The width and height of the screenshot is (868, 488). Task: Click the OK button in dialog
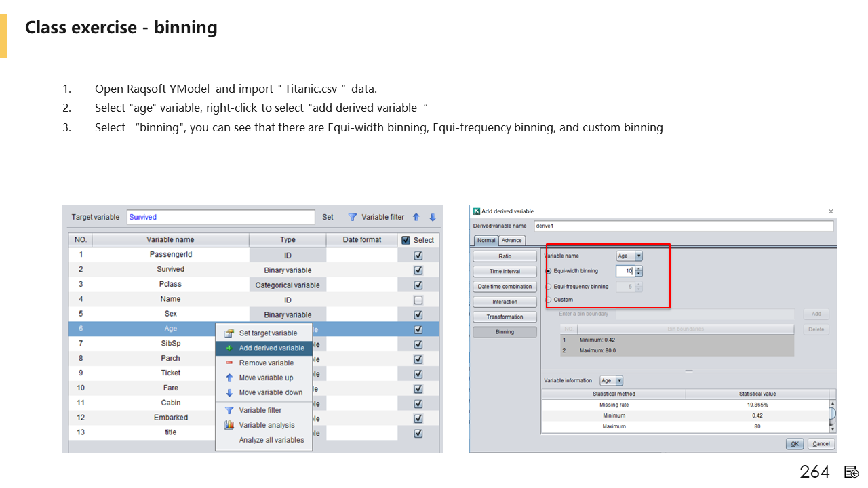click(795, 444)
